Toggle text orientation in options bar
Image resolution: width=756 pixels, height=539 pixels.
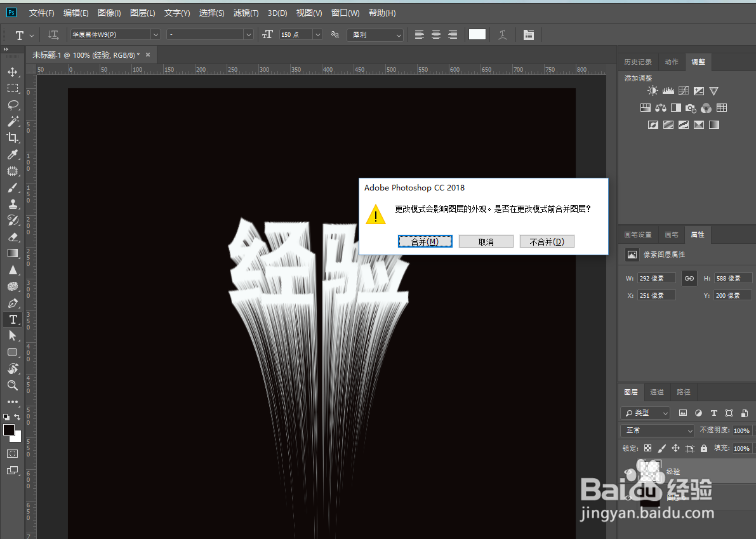coord(53,35)
